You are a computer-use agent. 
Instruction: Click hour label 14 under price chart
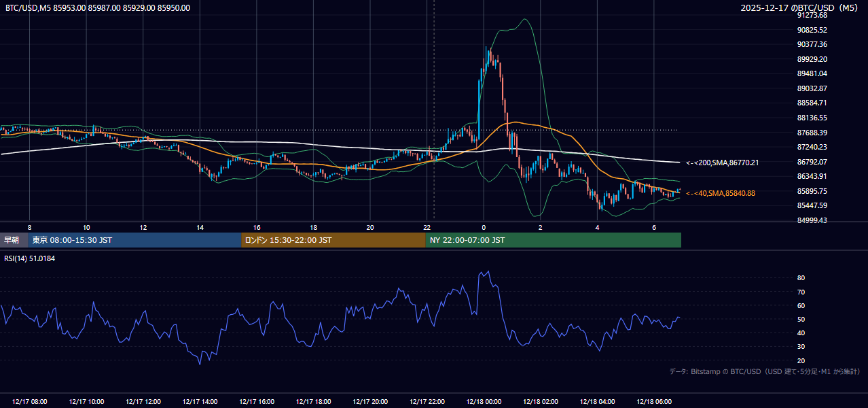(x=200, y=227)
